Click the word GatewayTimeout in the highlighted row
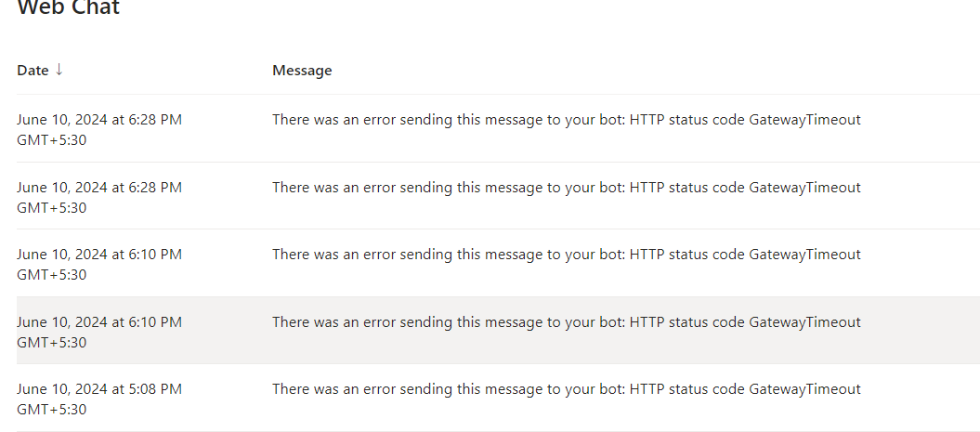 [804, 321]
